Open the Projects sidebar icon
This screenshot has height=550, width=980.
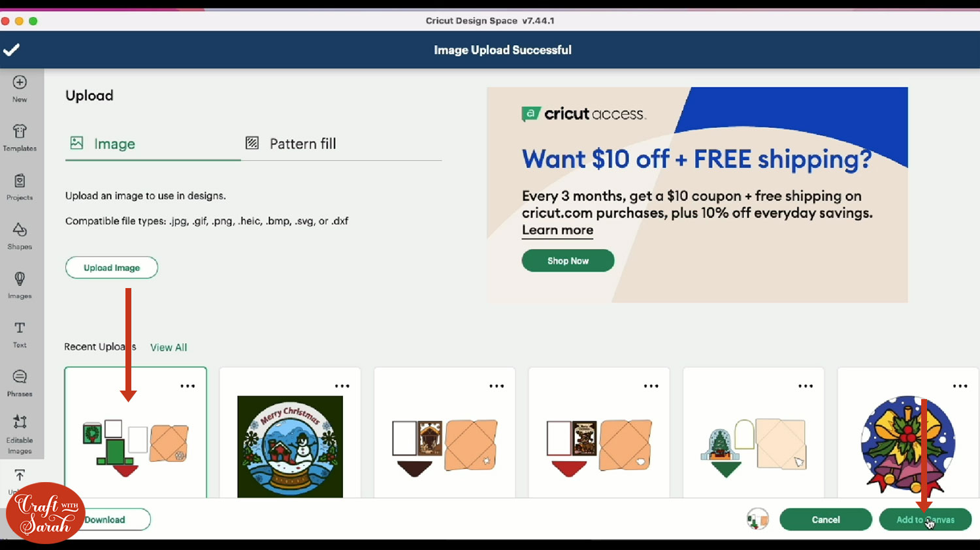[20, 180]
